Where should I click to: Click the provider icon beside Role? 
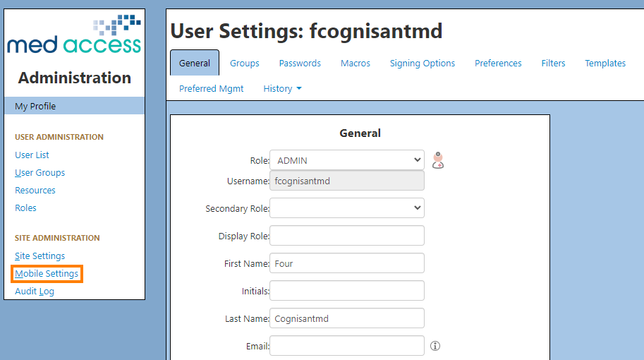438,160
